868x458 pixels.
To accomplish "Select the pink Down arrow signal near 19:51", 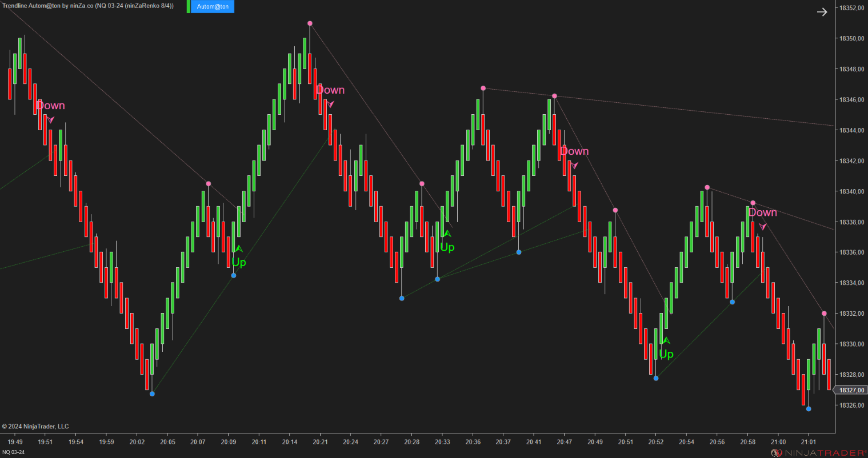I will [x=50, y=120].
